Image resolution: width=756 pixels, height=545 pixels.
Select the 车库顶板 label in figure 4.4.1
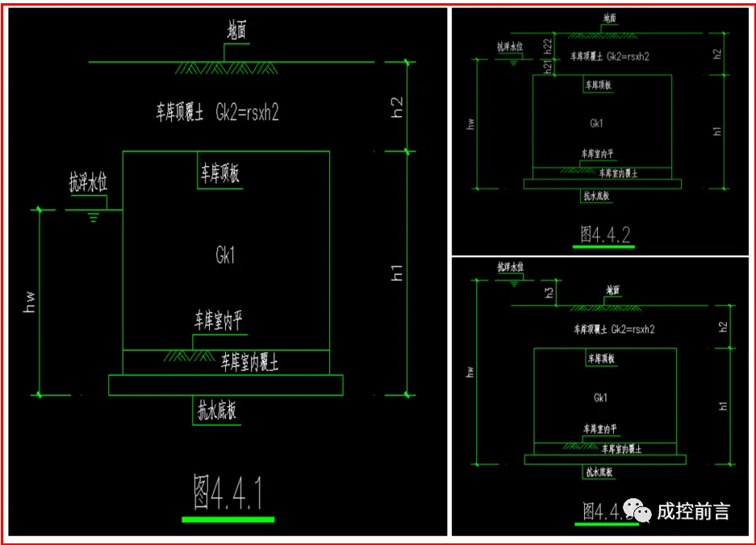(x=219, y=173)
